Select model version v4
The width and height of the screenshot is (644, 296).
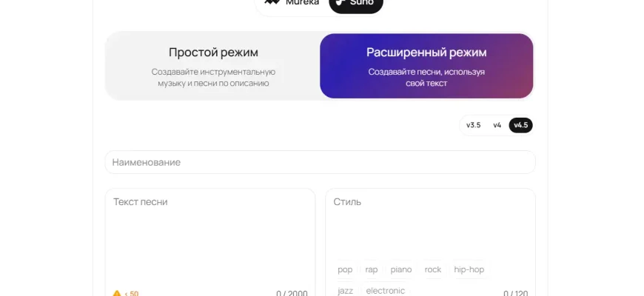tap(497, 125)
